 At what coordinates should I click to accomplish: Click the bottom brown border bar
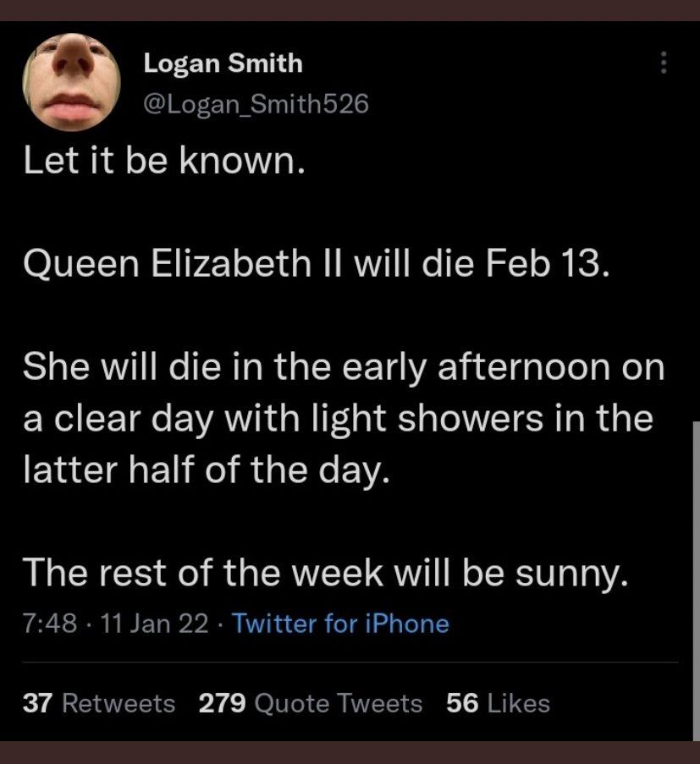tap(350, 752)
